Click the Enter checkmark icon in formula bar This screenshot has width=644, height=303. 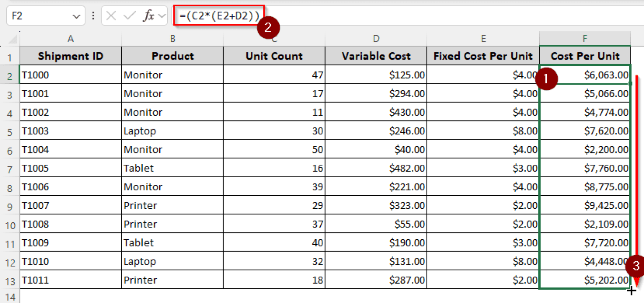tap(130, 16)
